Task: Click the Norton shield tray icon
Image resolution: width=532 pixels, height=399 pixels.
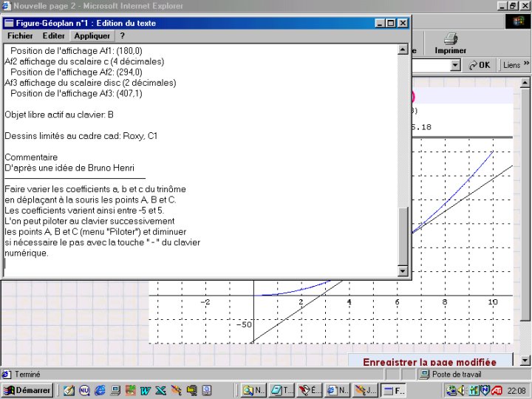Action: click(485, 391)
